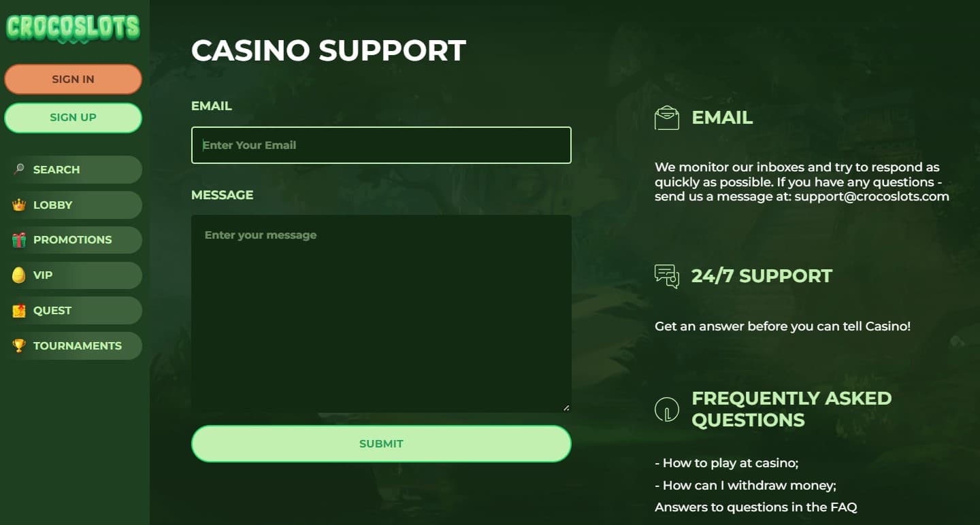980x525 pixels.
Task: Click the trophy icon for Tournaments
Action: coord(19,345)
